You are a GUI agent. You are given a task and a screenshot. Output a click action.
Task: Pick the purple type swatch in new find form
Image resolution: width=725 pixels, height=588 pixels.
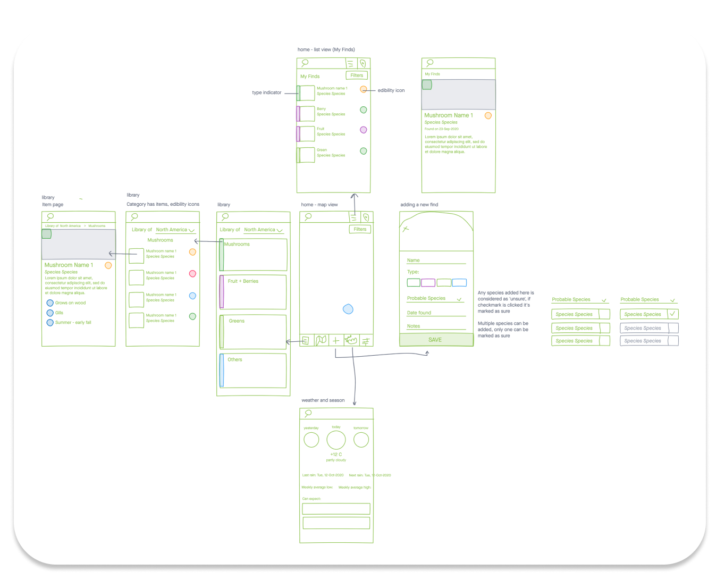pos(428,283)
